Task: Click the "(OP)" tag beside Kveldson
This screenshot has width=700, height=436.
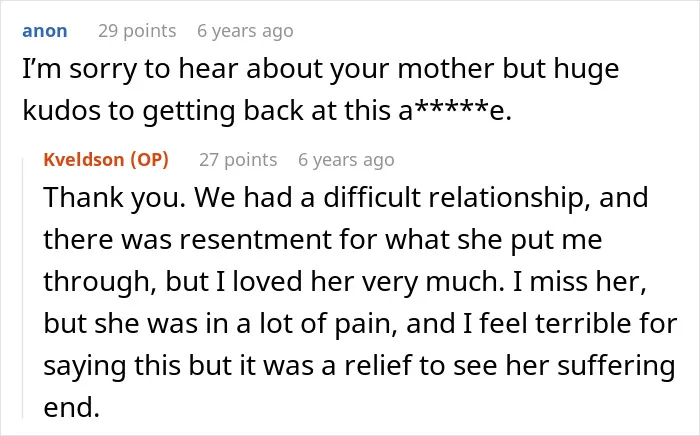Action: (x=149, y=160)
